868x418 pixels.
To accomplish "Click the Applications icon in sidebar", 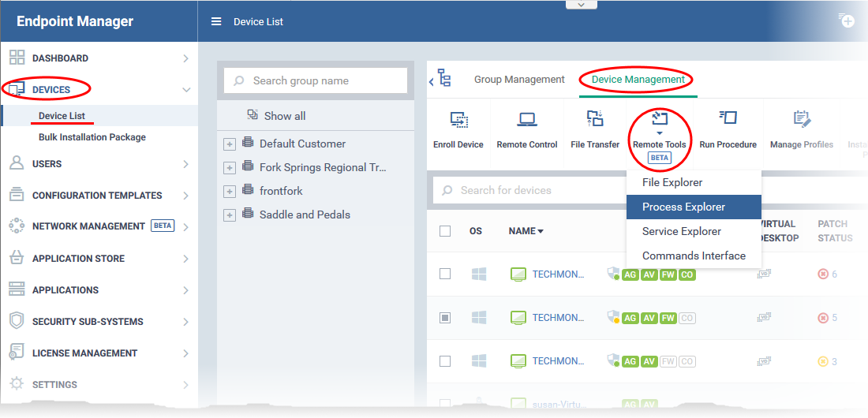I will coord(17,289).
